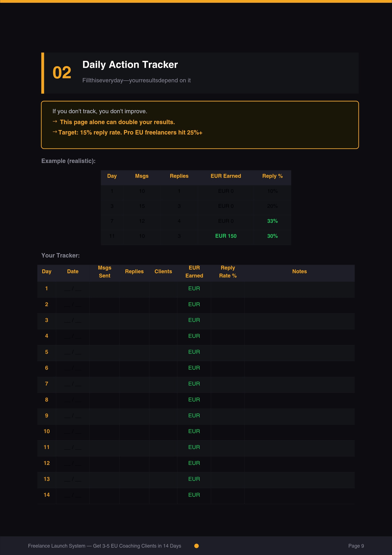392x555 pixels.
Task: Select the Day column header in Your Tracker
Action: 47,271
